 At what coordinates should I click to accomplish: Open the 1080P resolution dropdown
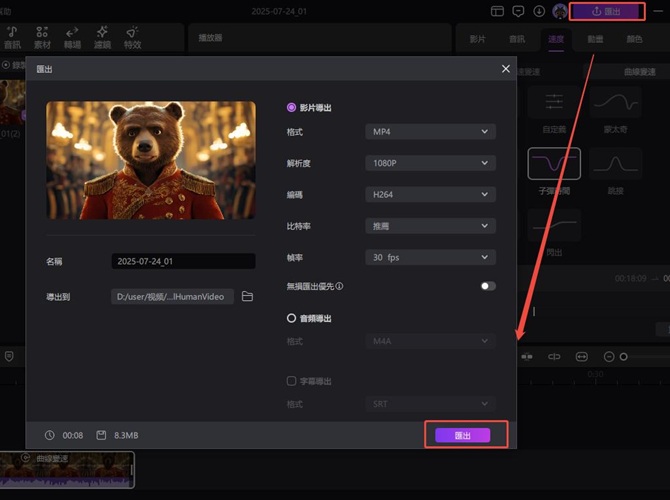tap(430, 163)
